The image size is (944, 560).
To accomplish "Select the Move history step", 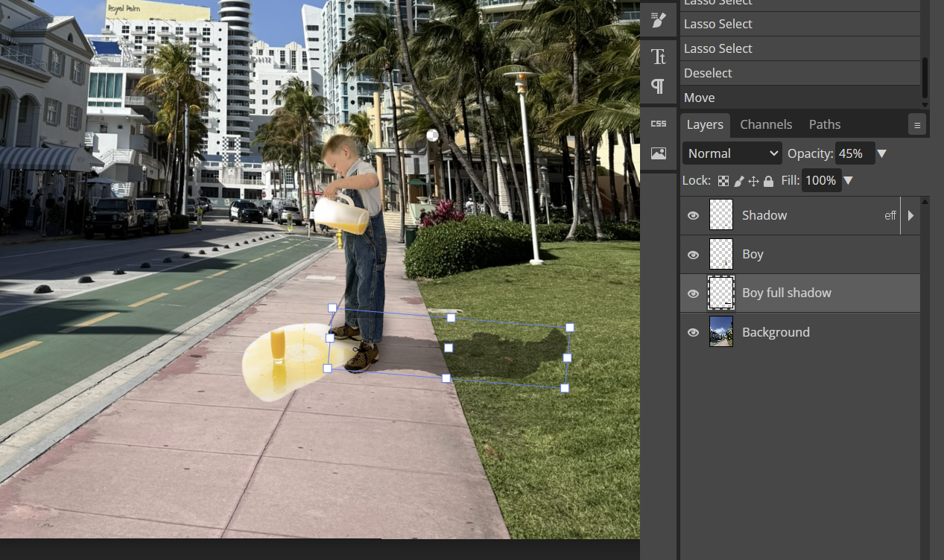I will point(800,98).
